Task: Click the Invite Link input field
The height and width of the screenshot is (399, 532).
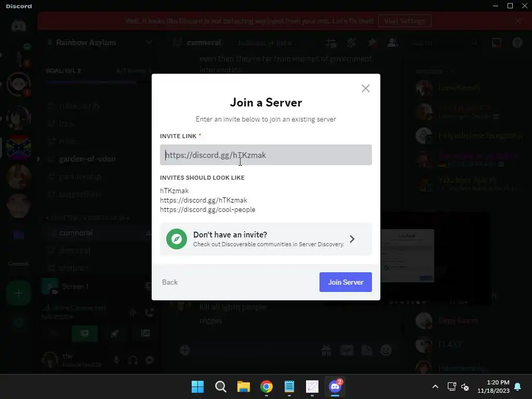Action: [x=265, y=155]
